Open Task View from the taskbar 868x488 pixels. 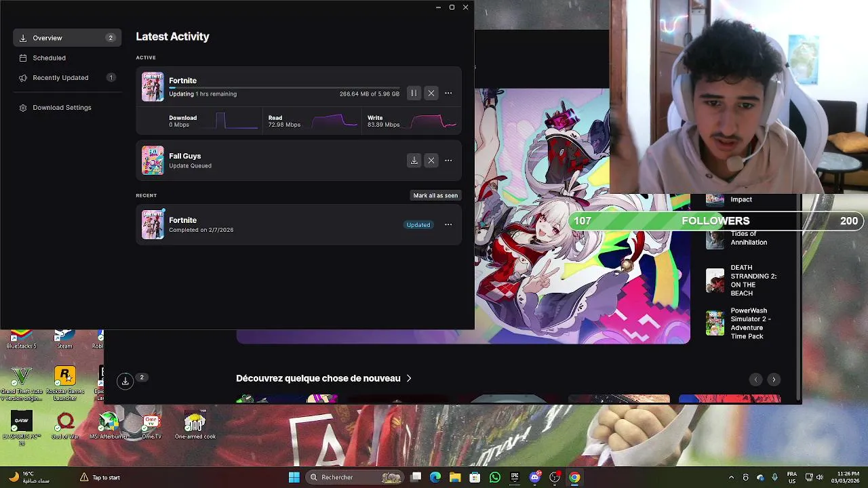point(416,477)
